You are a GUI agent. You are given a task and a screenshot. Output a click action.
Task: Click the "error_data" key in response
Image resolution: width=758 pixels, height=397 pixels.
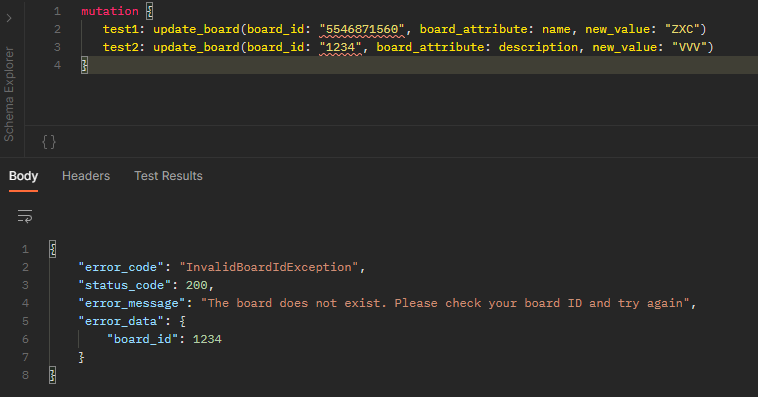coord(121,321)
